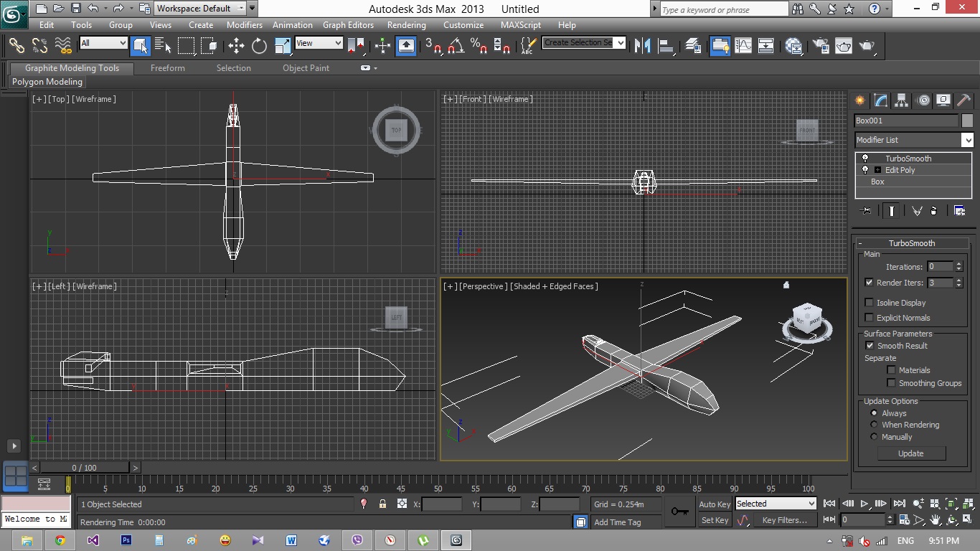Screen dimensions: 980x551
Task: Open the Material Editor
Action: [793, 45]
